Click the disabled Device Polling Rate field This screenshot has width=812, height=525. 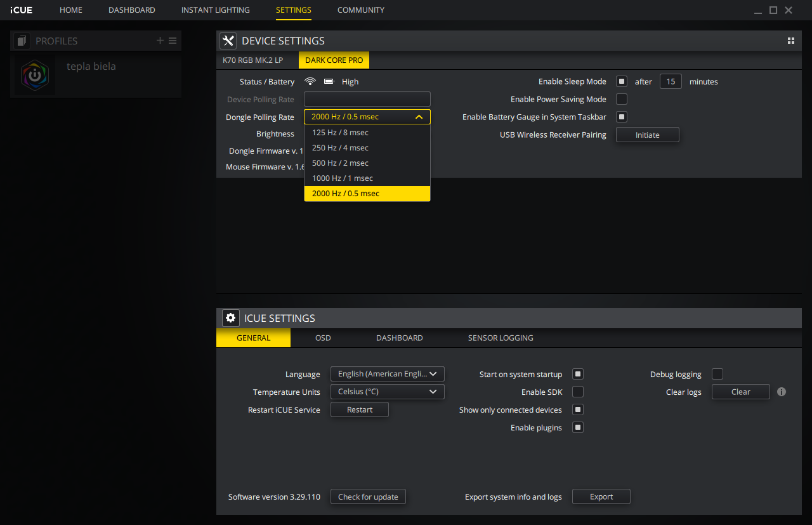367,99
